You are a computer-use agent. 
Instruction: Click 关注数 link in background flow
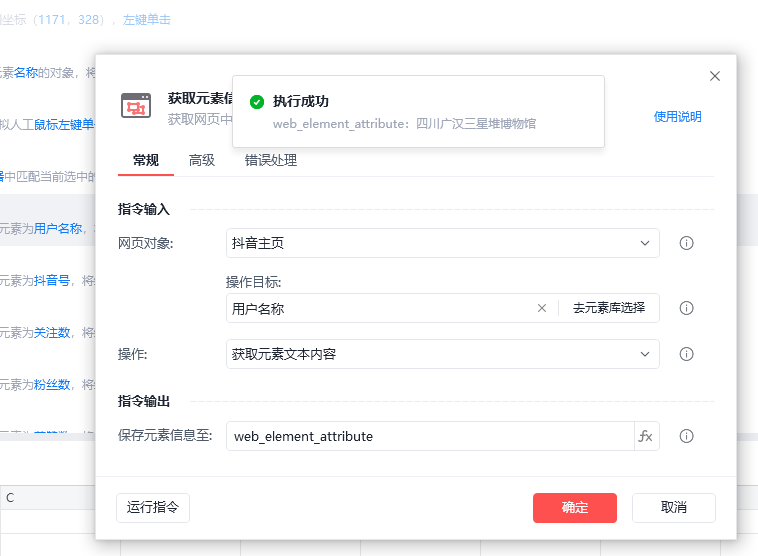(x=52, y=333)
